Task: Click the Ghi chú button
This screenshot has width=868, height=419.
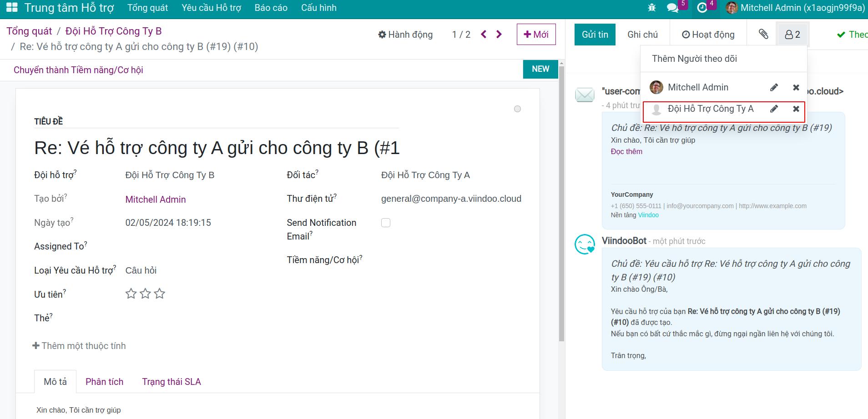Action: tap(642, 35)
